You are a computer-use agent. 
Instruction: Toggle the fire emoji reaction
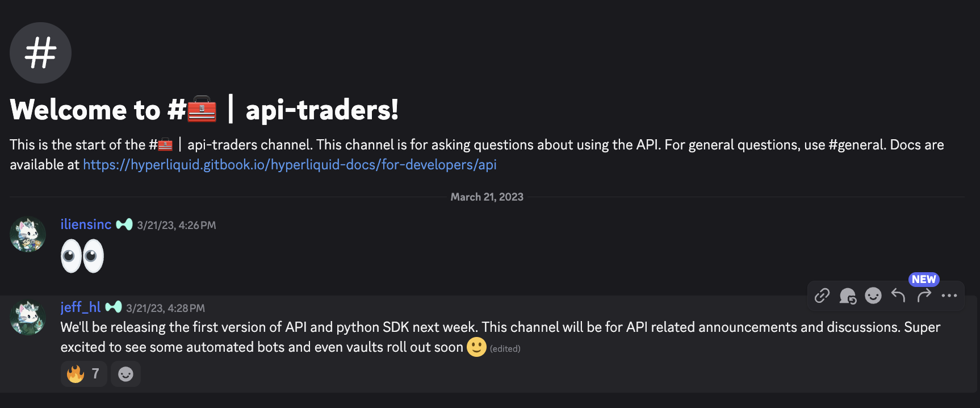(83, 373)
